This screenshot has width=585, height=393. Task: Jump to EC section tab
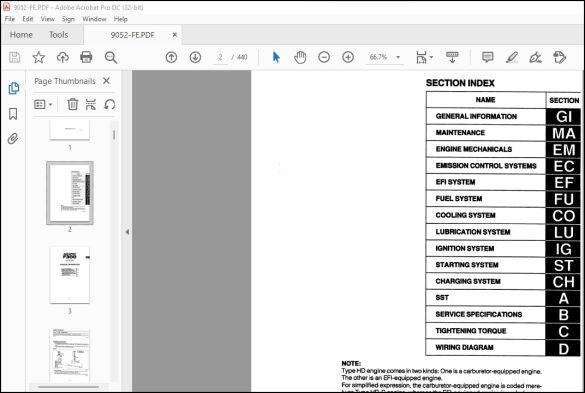pos(564,166)
